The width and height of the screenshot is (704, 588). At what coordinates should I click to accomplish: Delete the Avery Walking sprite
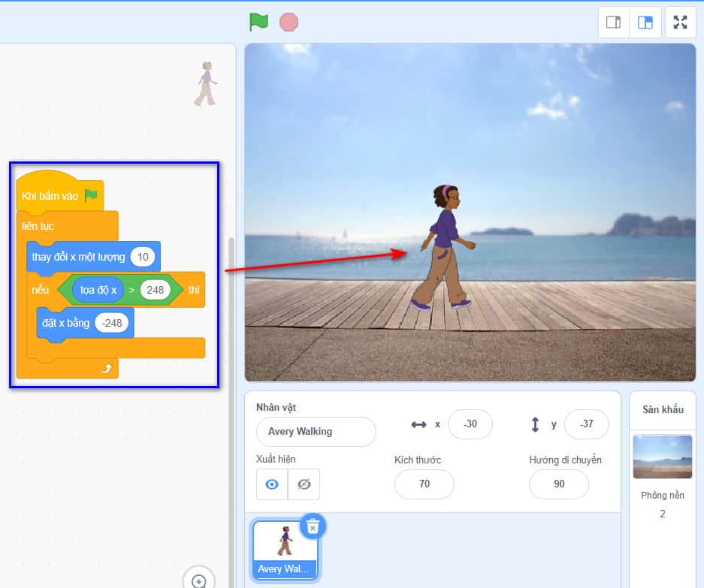tap(313, 526)
